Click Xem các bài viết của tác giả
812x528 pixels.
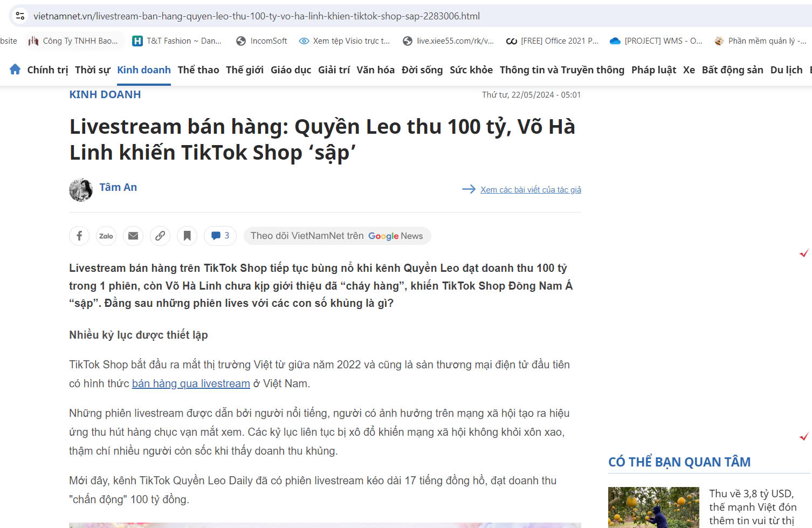pyautogui.click(x=531, y=190)
